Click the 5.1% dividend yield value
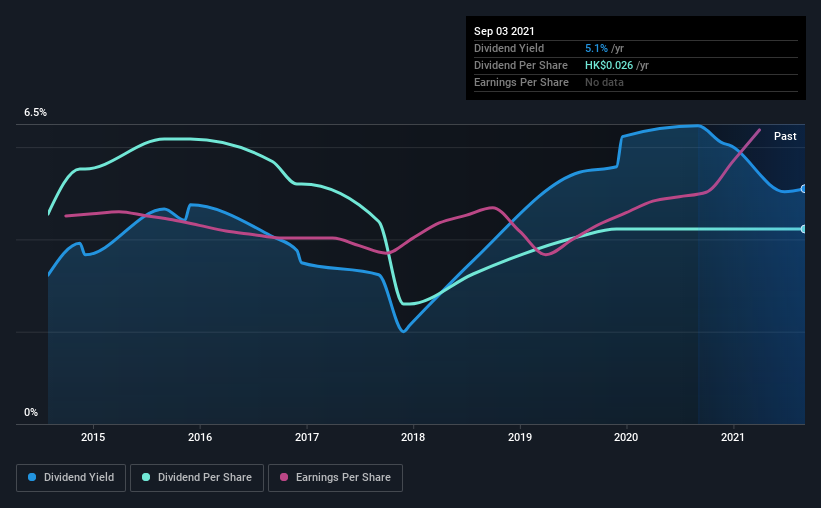 click(x=596, y=48)
